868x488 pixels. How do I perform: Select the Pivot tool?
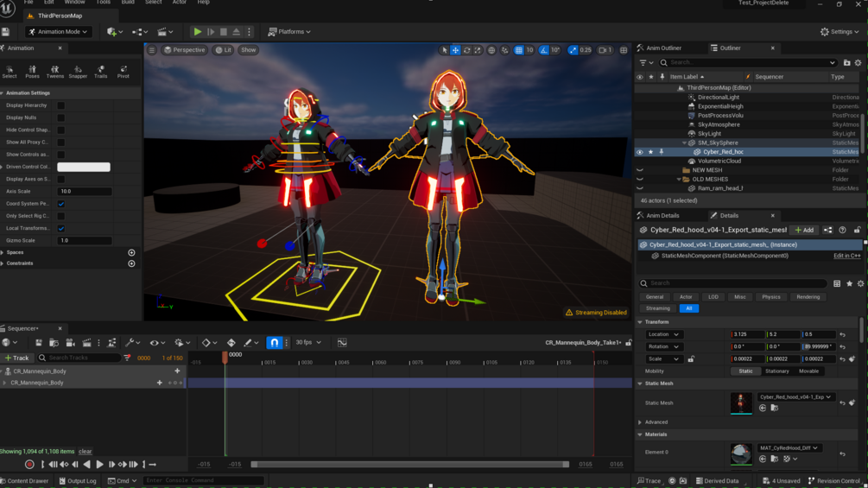124,71
